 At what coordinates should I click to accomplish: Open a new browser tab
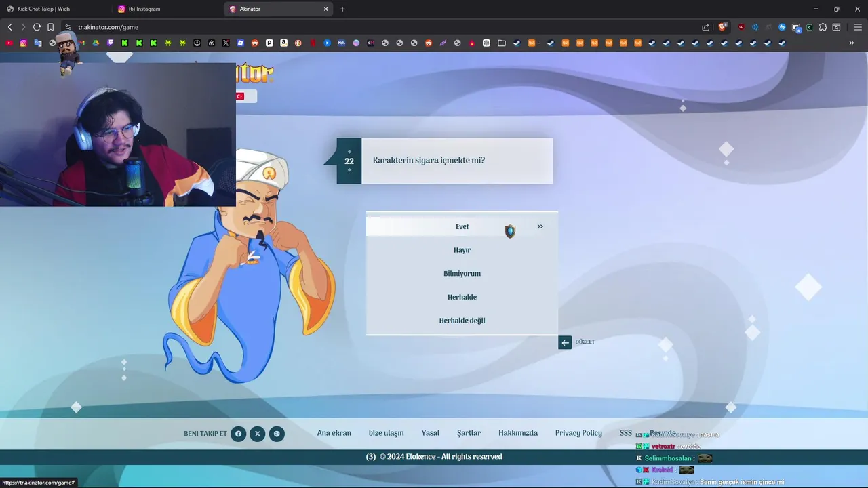coord(342,9)
